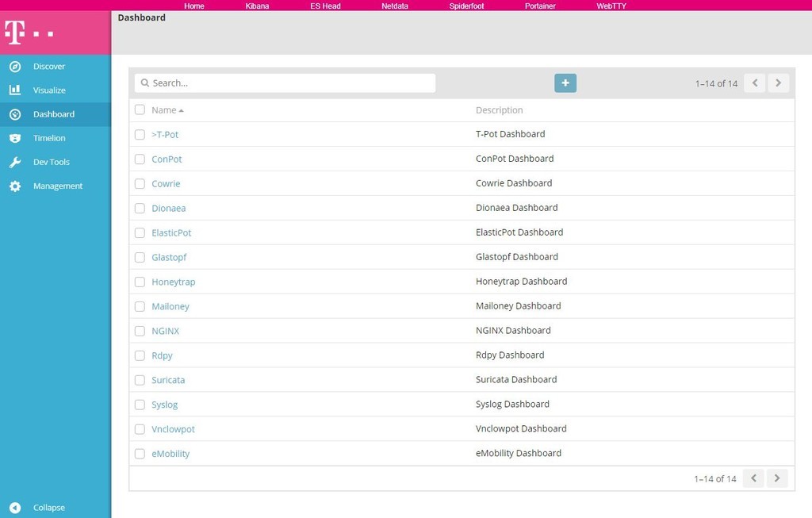The height and width of the screenshot is (518, 812).
Task: Open the eMobility dashboard link
Action: 170,454
